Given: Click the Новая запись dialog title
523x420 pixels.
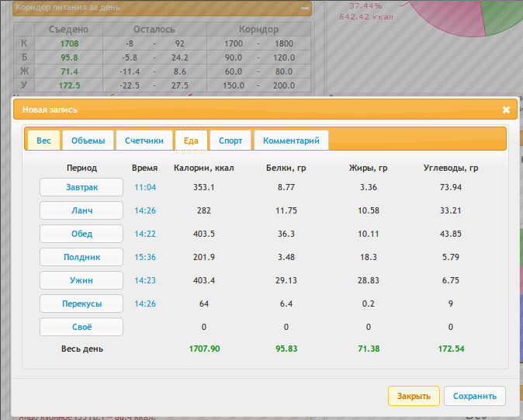Looking at the screenshot, I should 50,109.
